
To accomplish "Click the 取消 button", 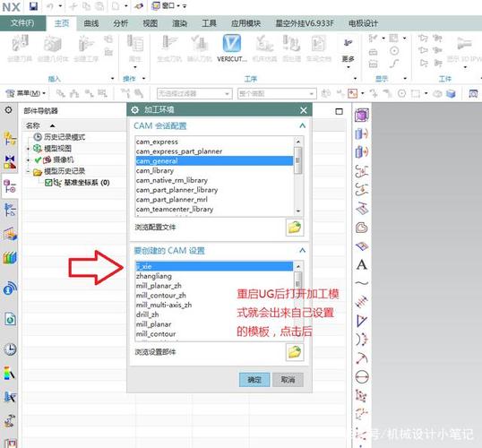I will coord(288,380).
